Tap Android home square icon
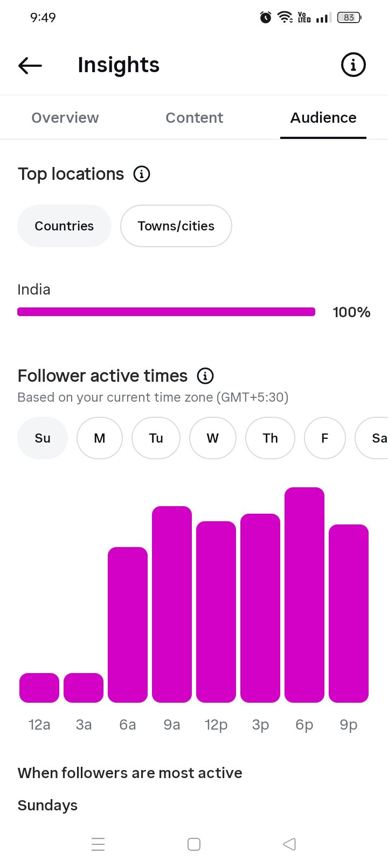Screen dimensions: 388x868 point(194,844)
